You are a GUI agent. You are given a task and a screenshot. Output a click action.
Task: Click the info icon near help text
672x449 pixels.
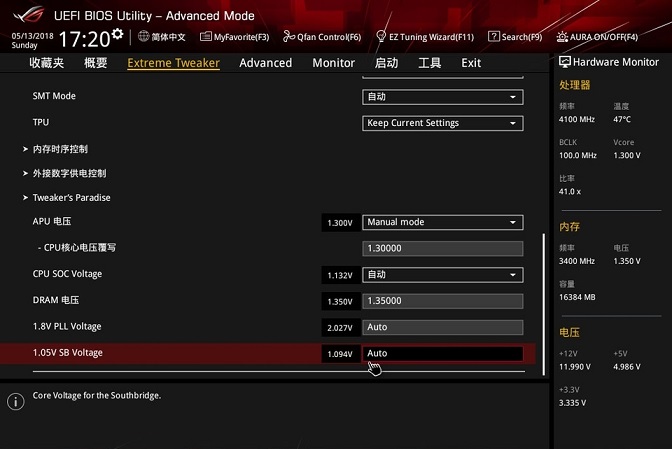(15, 401)
